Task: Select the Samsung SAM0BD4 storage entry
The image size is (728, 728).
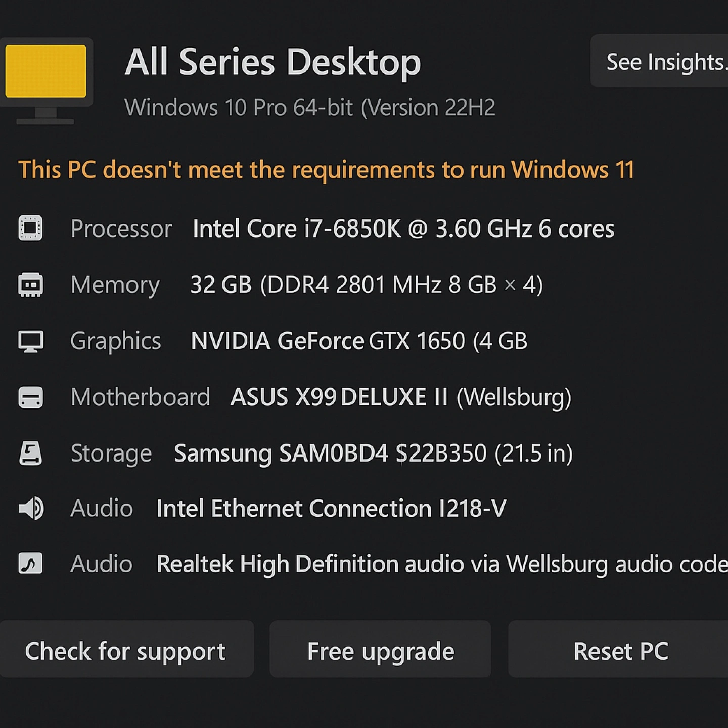Action: (373, 453)
